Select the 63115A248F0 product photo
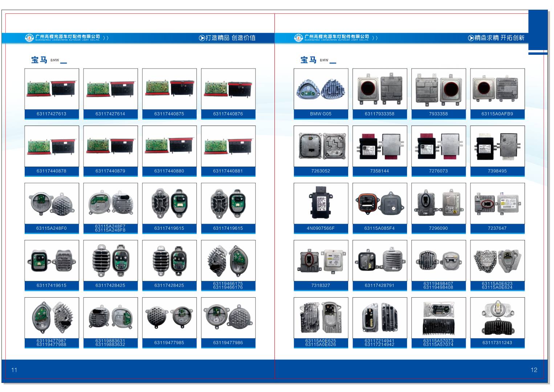Image resolution: width=554 pixels, height=392 pixels. (x=52, y=203)
